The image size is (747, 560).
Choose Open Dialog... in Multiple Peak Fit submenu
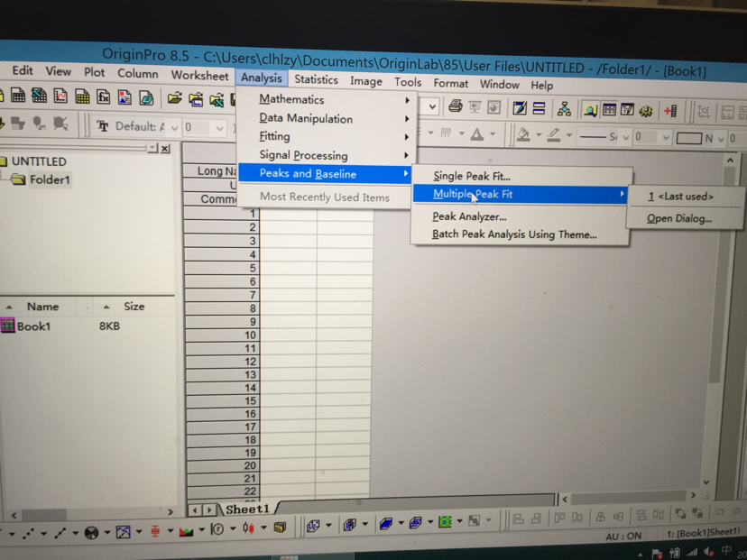pyautogui.click(x=679, y=218)
